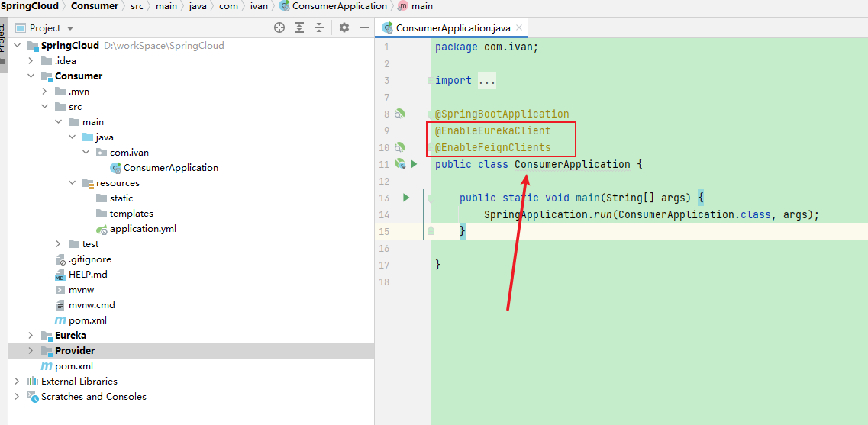Viewport: 868px width, 425px height.
Task: Collapse the src folder
Action: coord(44,107)
